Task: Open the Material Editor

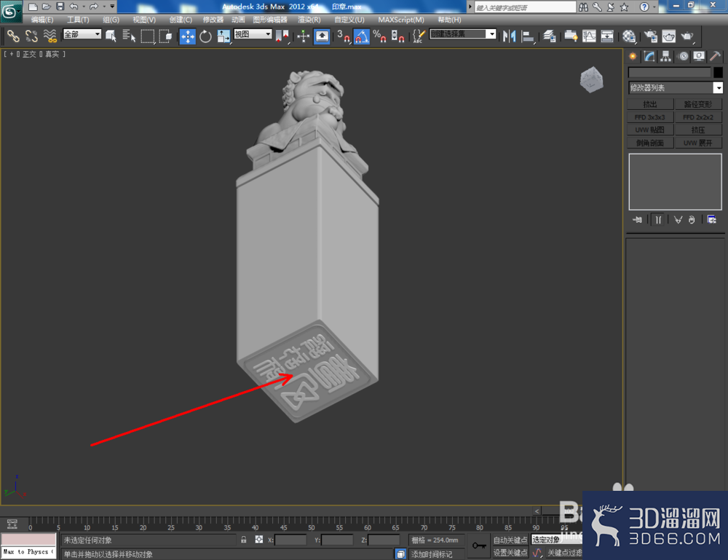Action: [x=629, y=36]
